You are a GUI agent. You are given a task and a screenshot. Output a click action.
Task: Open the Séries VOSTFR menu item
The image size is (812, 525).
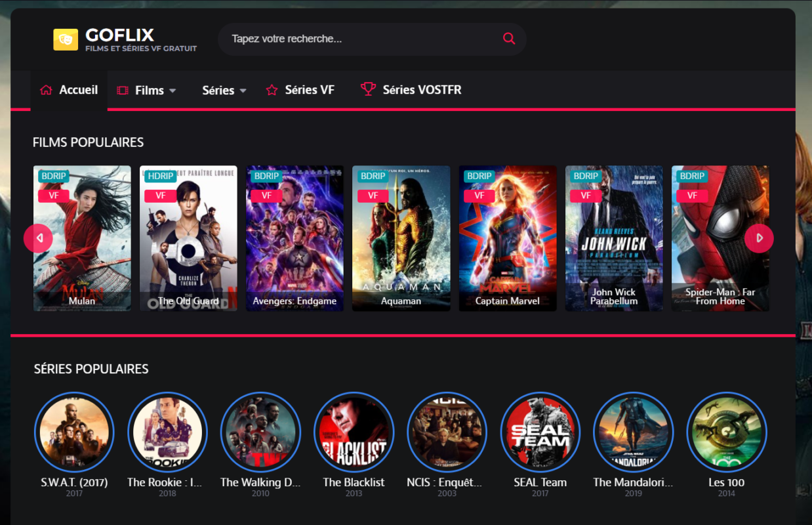[422, 90]
